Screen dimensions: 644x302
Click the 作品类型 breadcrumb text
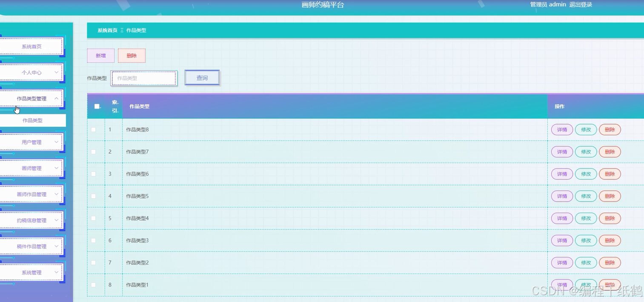[x=136, y=30]
